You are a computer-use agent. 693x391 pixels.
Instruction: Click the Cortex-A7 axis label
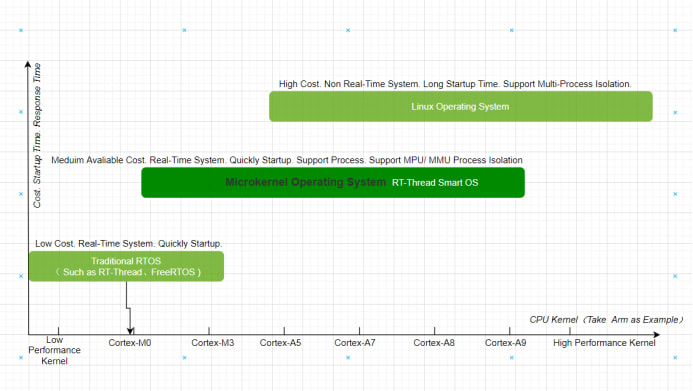[x=355, y=343]
